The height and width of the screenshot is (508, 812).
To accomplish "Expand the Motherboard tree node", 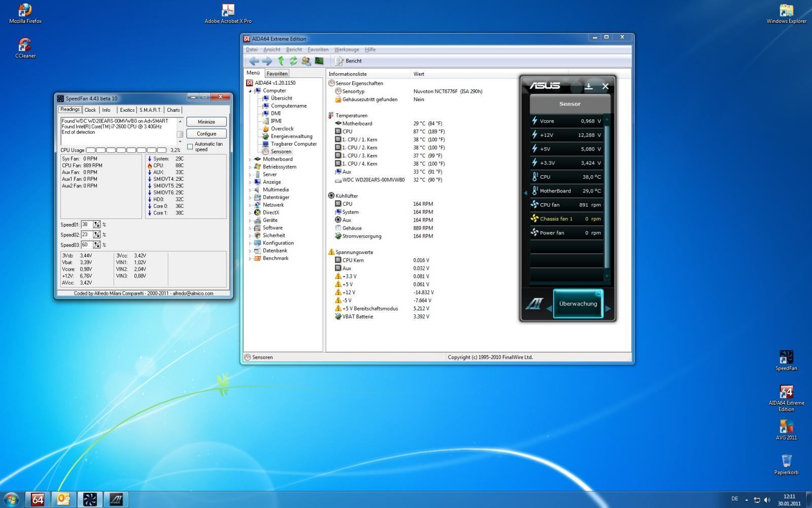I will click(x=250, y=160).
